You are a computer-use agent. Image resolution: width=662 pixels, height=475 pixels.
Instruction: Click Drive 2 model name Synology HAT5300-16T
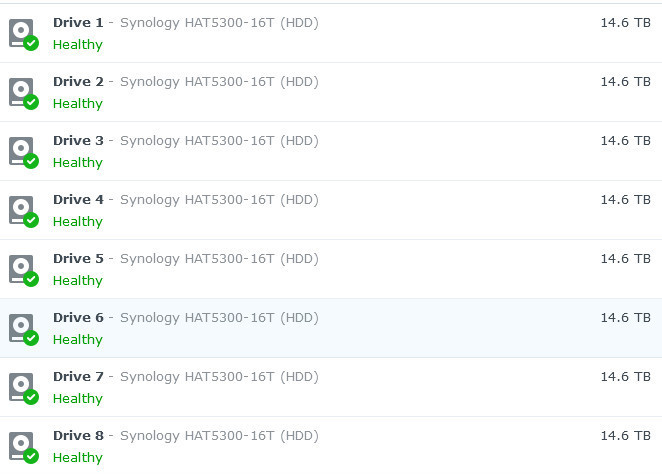tap(197, 81)
